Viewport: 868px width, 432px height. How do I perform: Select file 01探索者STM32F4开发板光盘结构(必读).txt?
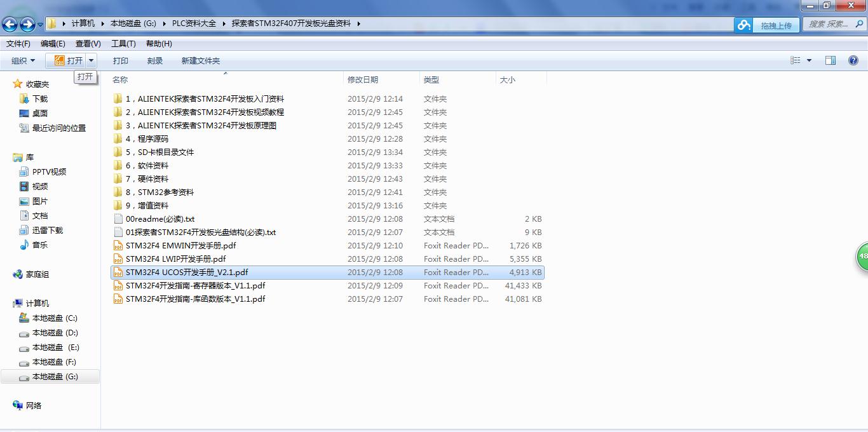point(201,233)
